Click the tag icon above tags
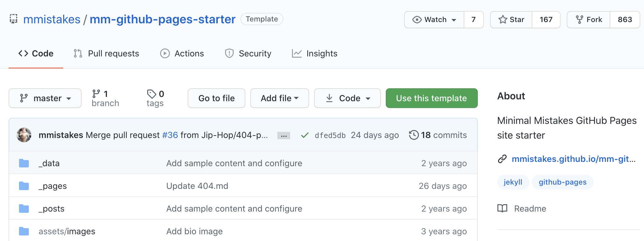 [151, 94]
